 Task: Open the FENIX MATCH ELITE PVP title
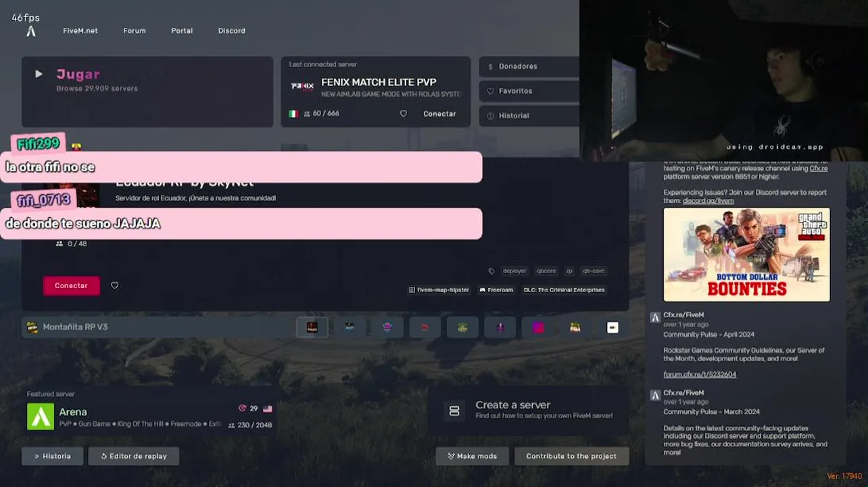379,83
